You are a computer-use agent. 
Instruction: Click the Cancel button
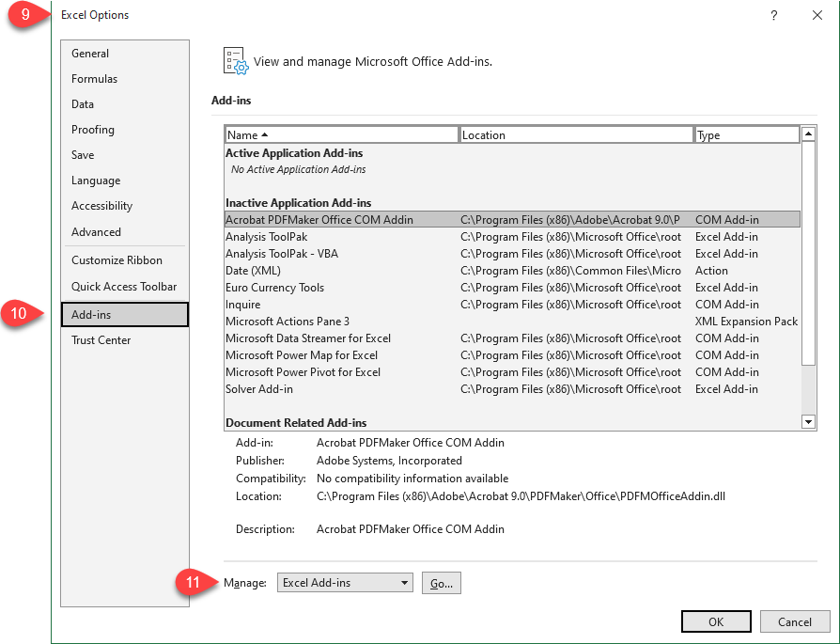(794, 621)
